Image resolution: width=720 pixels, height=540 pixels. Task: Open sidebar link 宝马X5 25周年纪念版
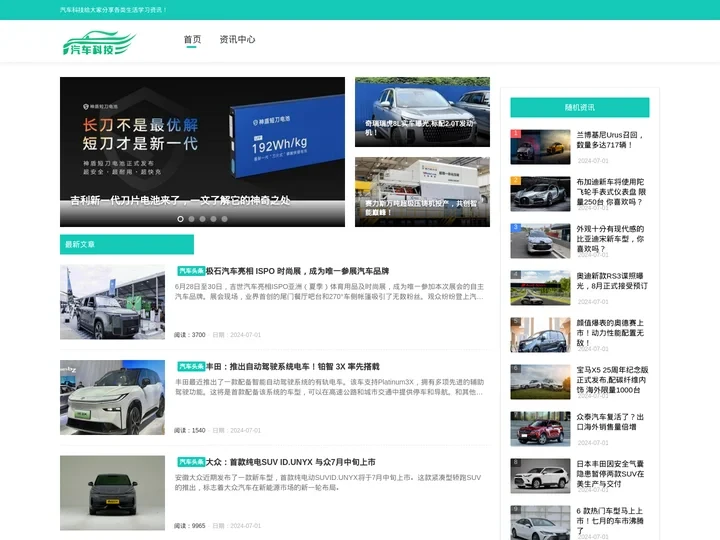(613, 379)
